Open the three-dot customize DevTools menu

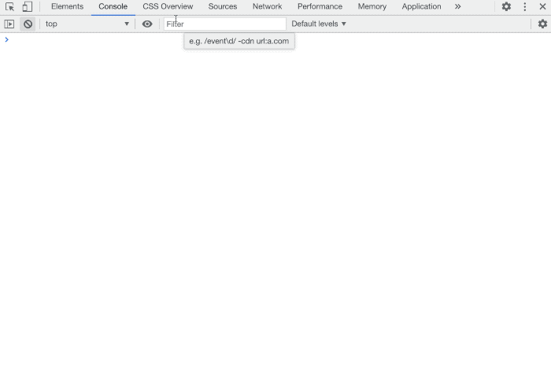pyautogui.click(x=525, y=6)
